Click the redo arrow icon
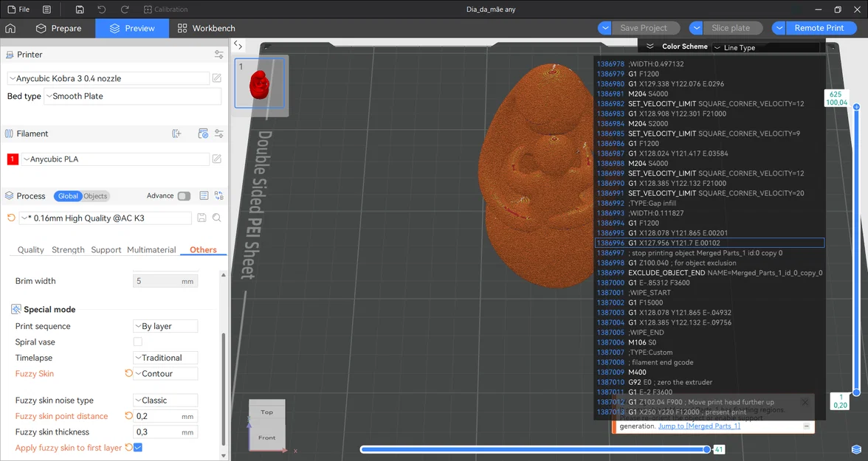The image size is (868, 461). coord(125,10)
